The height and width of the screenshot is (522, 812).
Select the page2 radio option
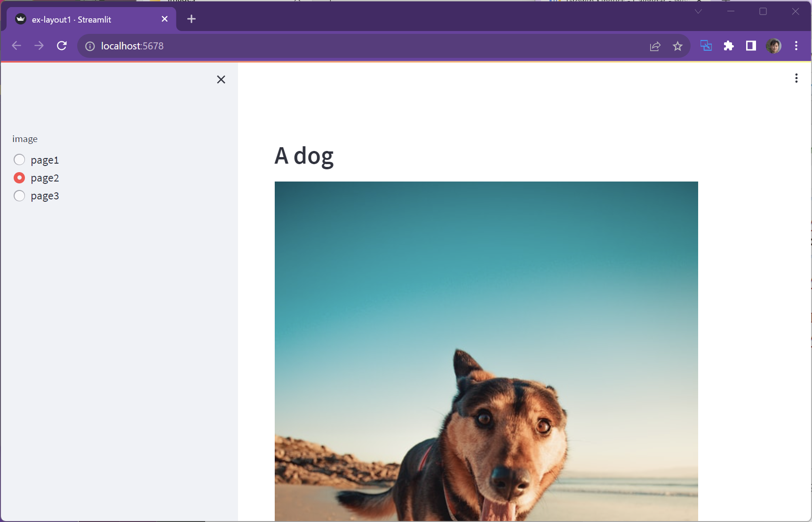pyautogui.click(x=19, y=178)
